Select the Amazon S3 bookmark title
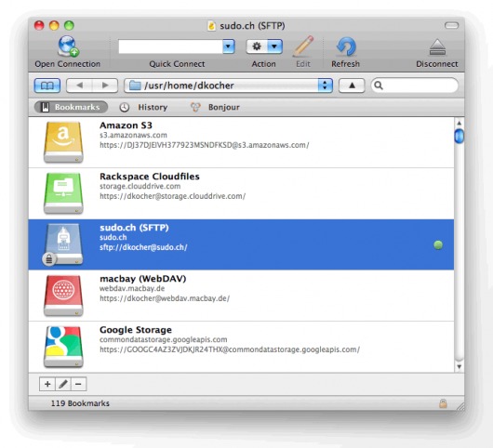Viewport: 493px width, 448px height. 126,125
